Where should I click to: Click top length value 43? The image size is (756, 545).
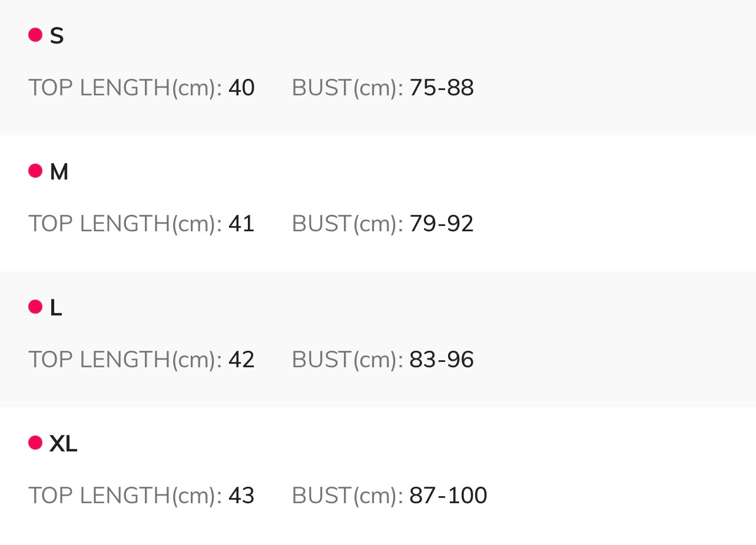(241, 496)
